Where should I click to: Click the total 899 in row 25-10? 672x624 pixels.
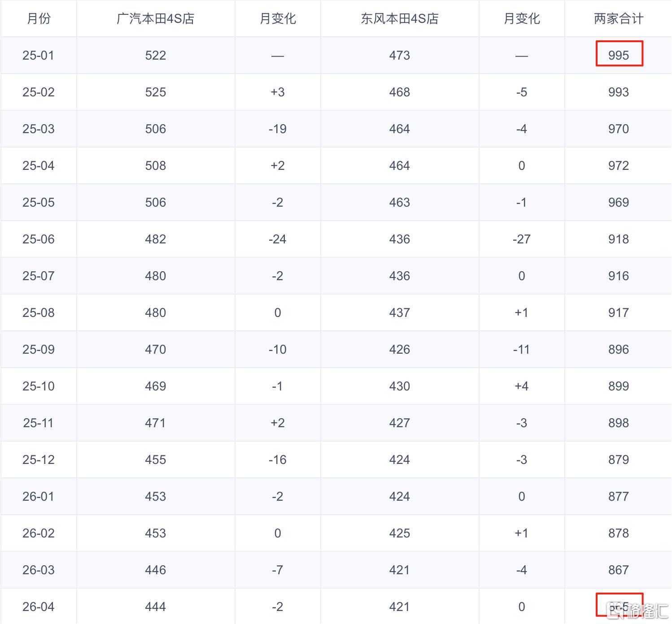tap(619, 386)
